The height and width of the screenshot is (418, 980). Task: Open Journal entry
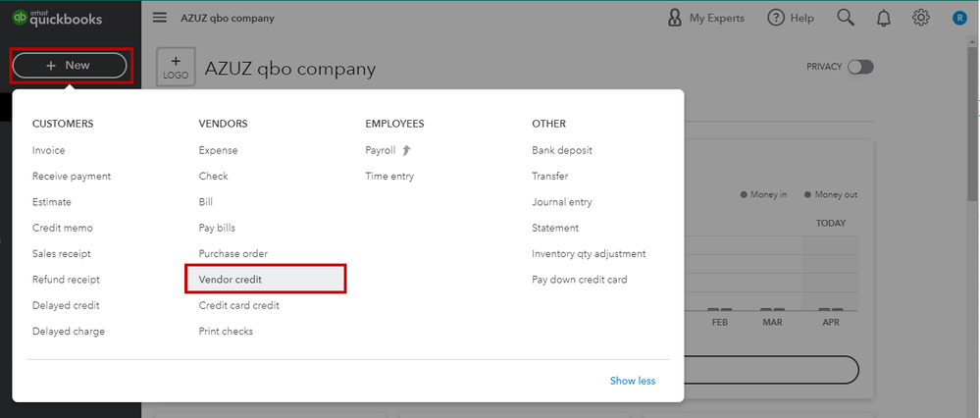pyautogui.click(x=562, y=202)
